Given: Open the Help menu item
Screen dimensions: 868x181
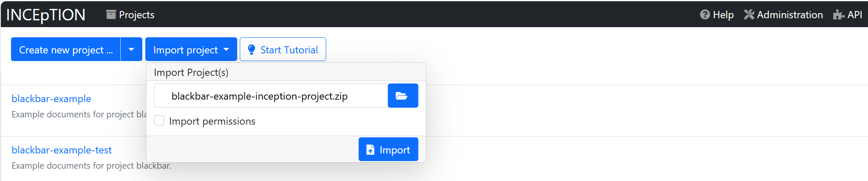Looking at the screenshot, I should pos(717,14).
